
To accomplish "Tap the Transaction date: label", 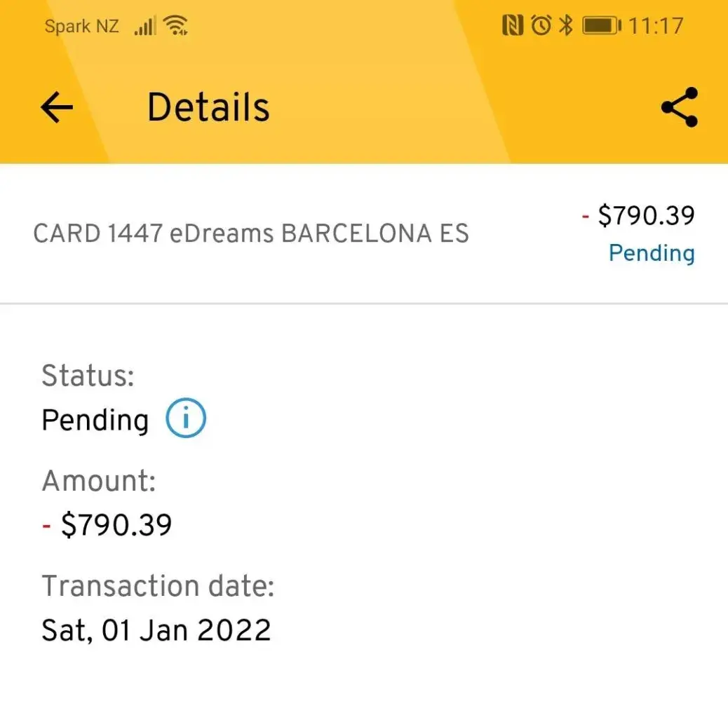I will coord(158,586).
